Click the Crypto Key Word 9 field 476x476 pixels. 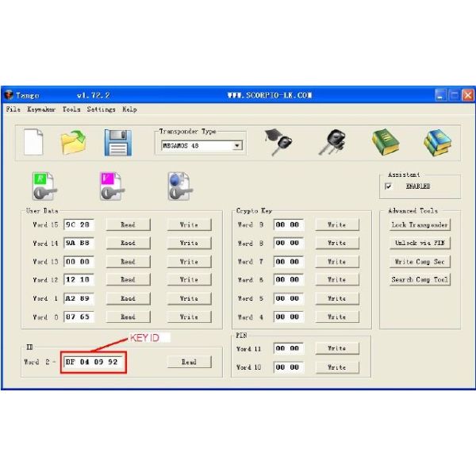point(287,225)
